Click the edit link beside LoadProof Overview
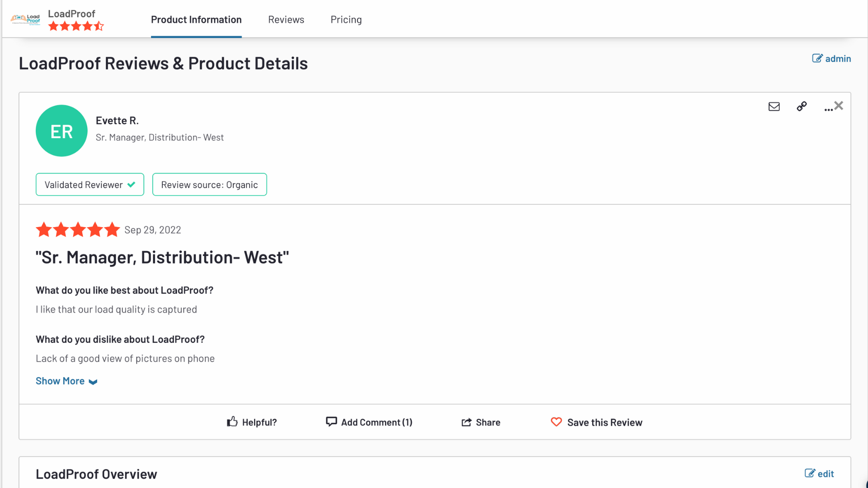Viewport: 868px width, 488px height. coord(819,474)
